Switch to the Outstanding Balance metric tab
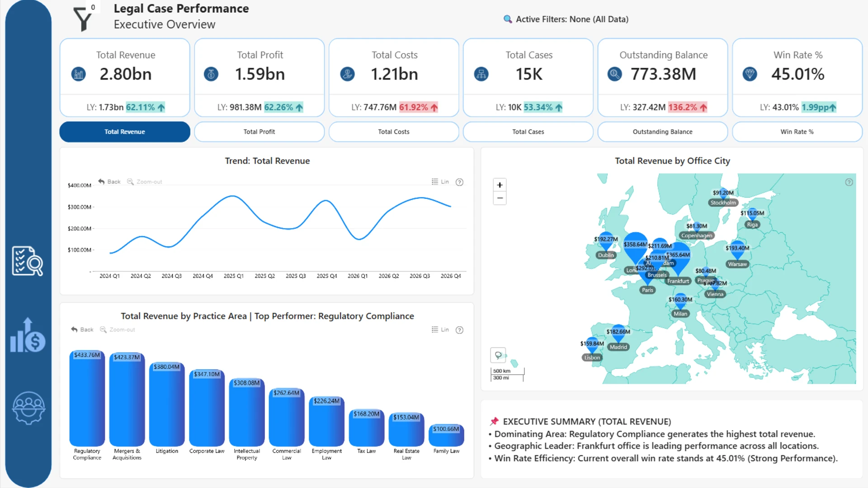Image resolution: width=868 pixels, height=488 pixels. [x=662, y=131]
